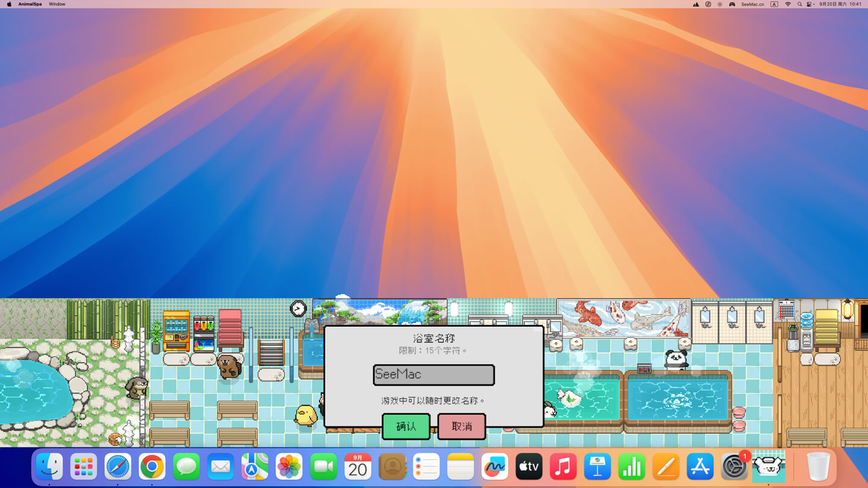Open Freeform from the Dock
Viewport: 868px width, 488px height.
(x=494, y=467)
